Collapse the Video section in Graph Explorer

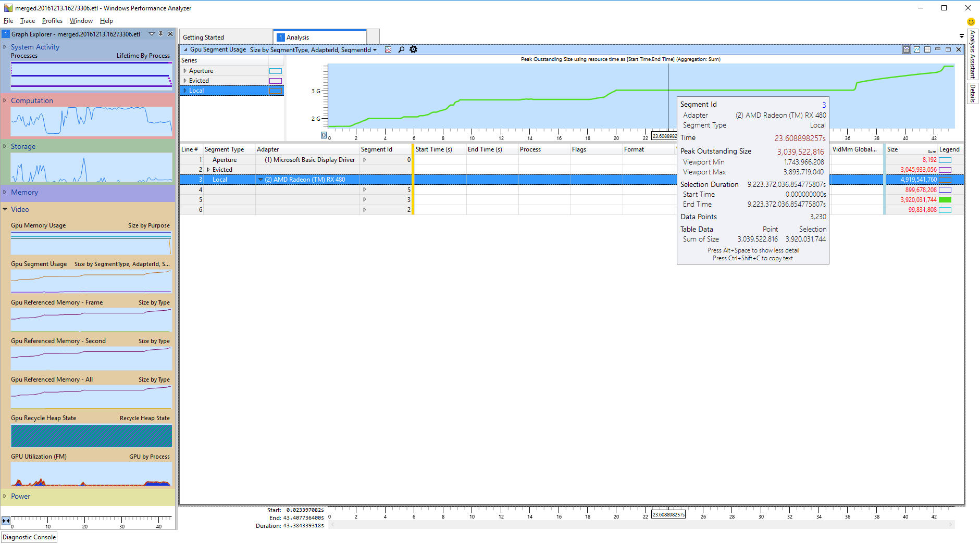[x=5, y=209]
